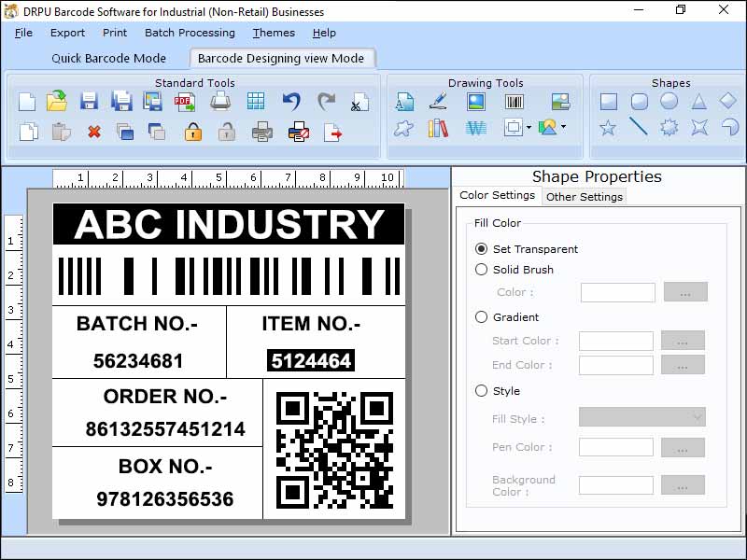Unlock the object with the gray padlock icon
The image size is (747, 560).
point(227,132)
